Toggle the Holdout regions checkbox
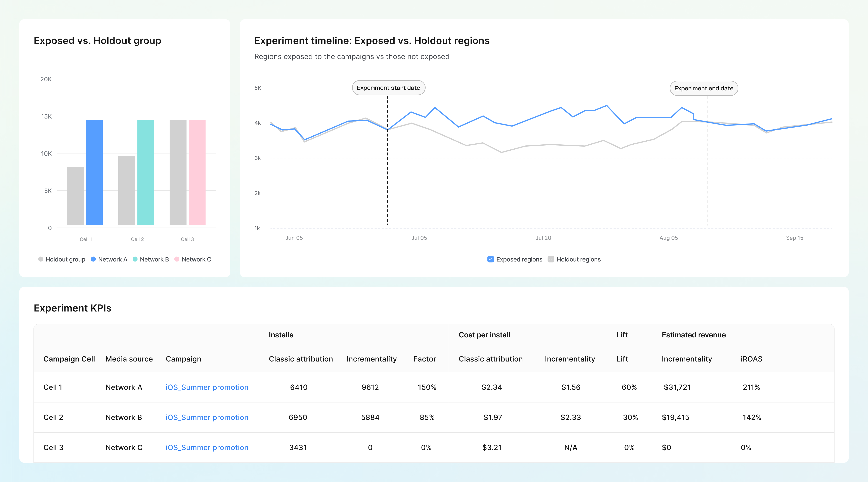 pyautogui.click(x=551, y=259)
